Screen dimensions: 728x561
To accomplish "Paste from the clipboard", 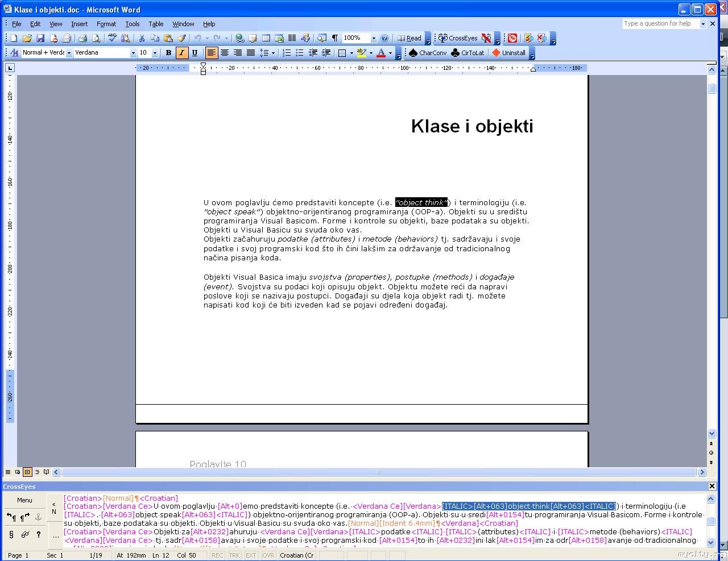I will click(x=168, y=38).
